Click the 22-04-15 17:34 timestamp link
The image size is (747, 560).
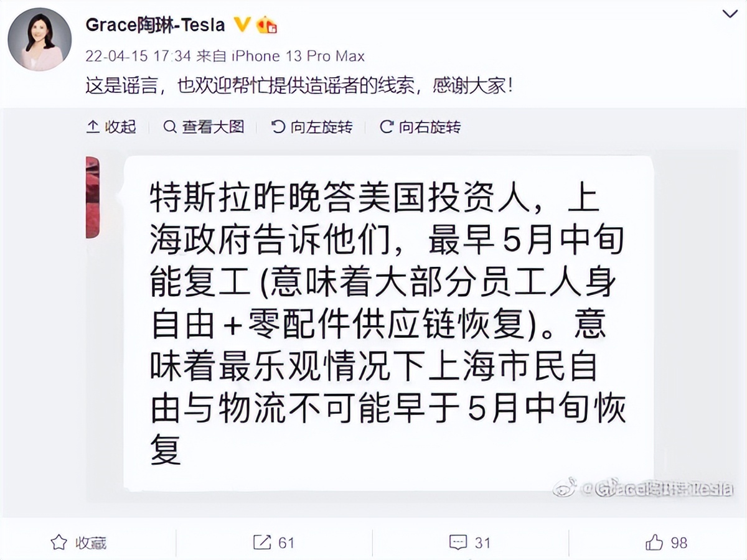click(x=138, y=56)
